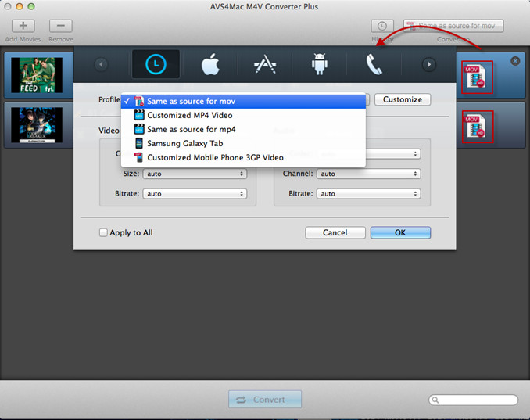Cancel the profile dialog
The height and width of the screenshot is (420, 530).
335,232
